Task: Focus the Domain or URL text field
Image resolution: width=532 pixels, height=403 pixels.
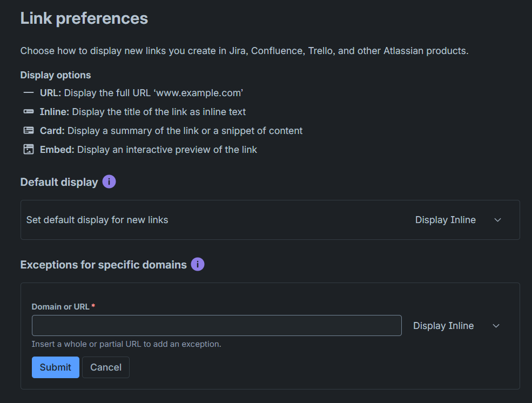Action: tap(217, 326)
